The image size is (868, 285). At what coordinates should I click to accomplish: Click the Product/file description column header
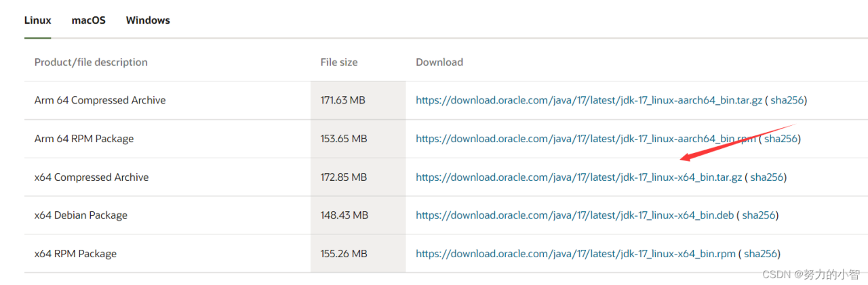91,62
